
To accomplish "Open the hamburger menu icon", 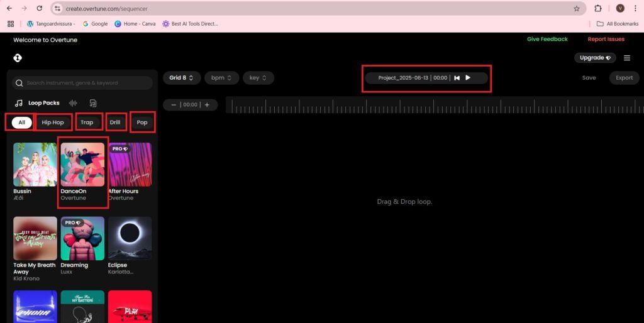I will pos(627,58).
